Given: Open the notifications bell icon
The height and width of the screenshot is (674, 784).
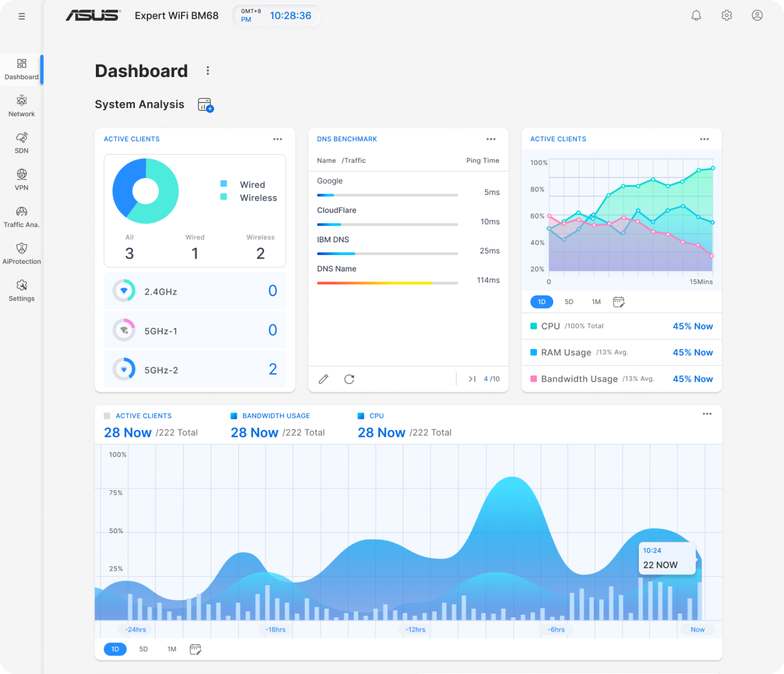Looking at the screenshot, I should 696,15.
